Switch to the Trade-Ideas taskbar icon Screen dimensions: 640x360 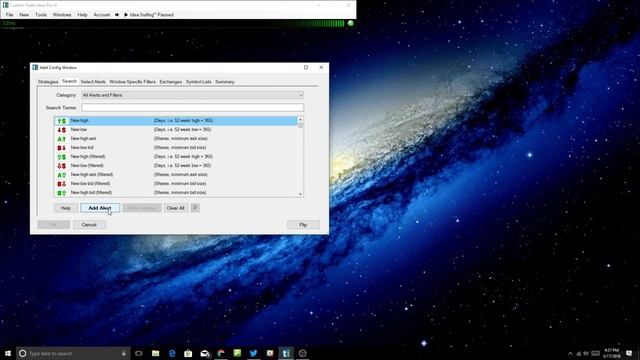click(286, 353)
